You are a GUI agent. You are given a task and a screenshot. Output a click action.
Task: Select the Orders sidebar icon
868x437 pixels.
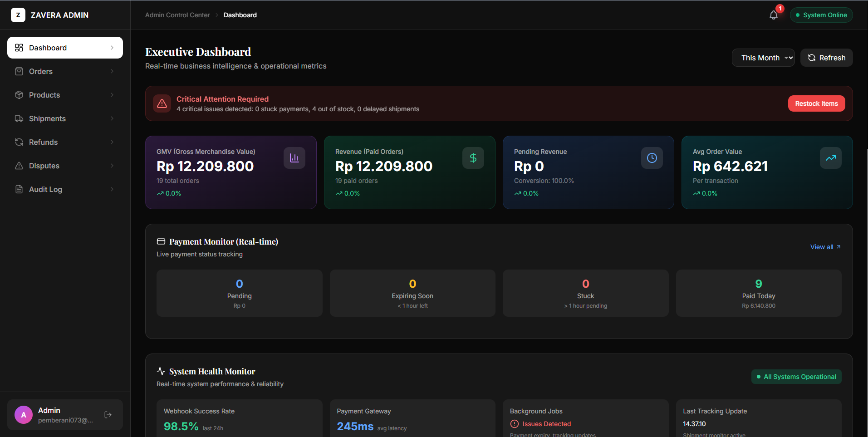click(x=19, y=71)
